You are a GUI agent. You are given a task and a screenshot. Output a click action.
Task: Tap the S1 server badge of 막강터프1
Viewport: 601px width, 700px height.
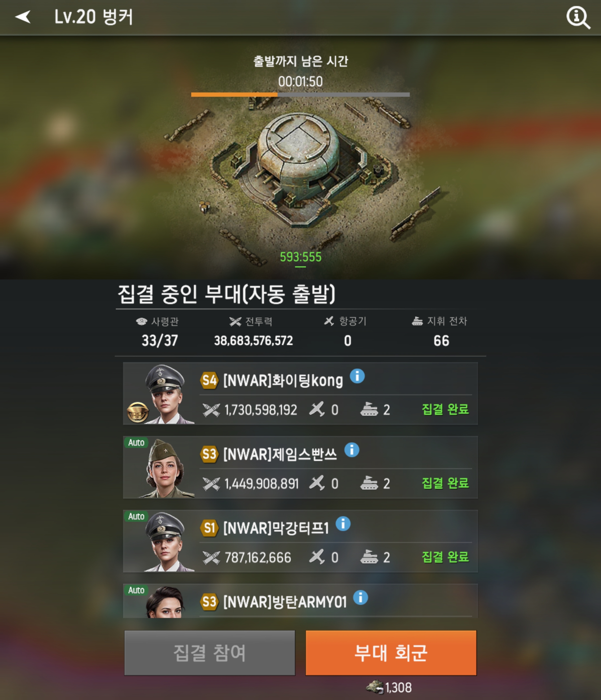(x=209, y=528)
